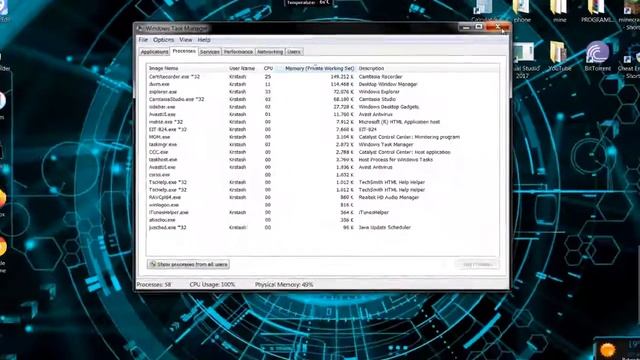Screen dimensions: 640x360
Task: Maximize the Windows Task Manager window
Action: point(479,27)
